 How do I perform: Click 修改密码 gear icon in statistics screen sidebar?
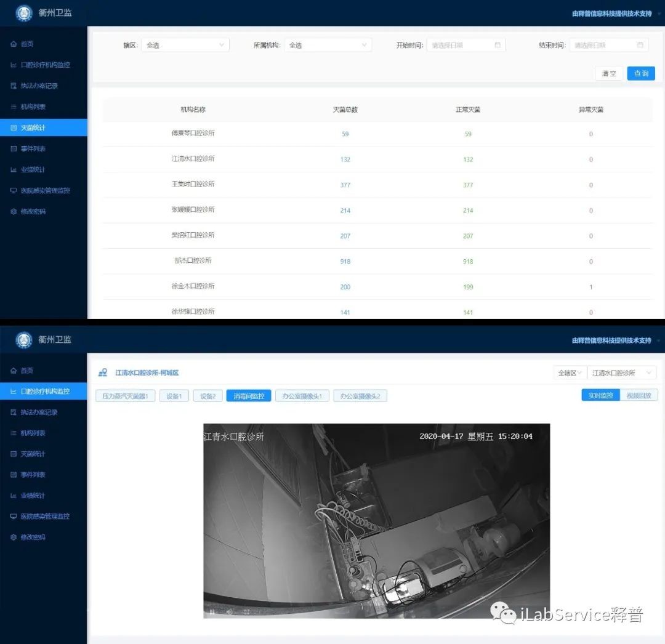pos(14,211)
